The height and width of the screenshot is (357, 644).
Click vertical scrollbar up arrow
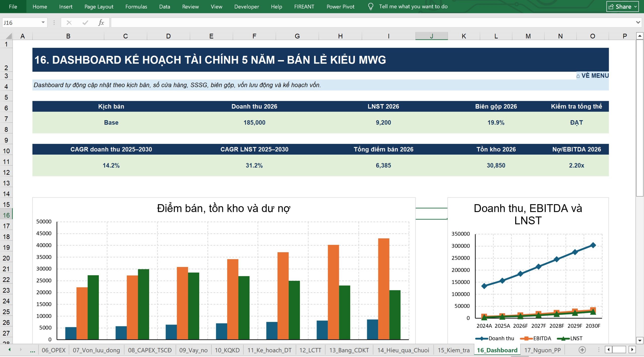(640, 36)
